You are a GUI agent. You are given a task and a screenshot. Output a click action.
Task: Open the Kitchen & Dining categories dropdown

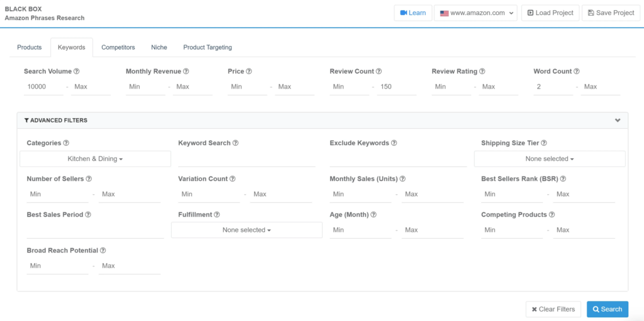95,159
